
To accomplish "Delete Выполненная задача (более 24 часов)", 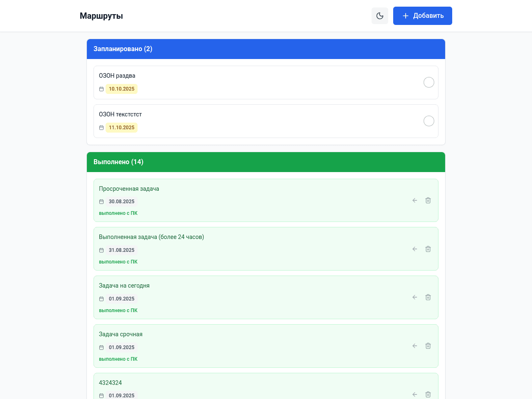I will pos(428,249).
